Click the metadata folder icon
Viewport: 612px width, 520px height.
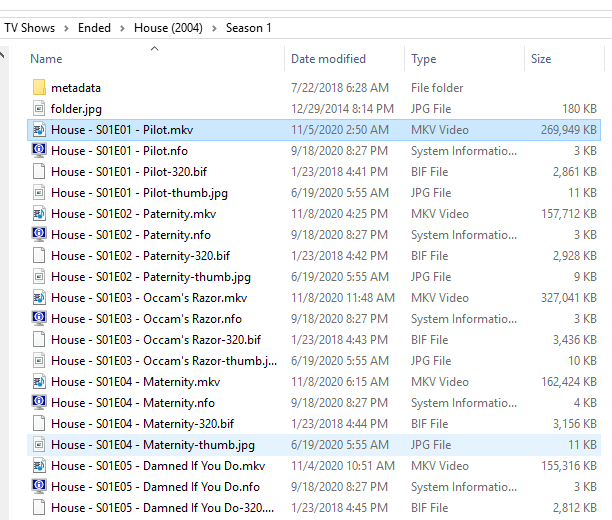pyautogui.click(x=39, y=88)
